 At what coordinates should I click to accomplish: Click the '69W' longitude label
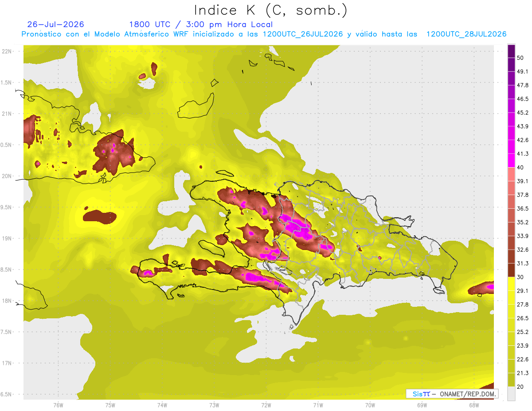pos(422,405)
